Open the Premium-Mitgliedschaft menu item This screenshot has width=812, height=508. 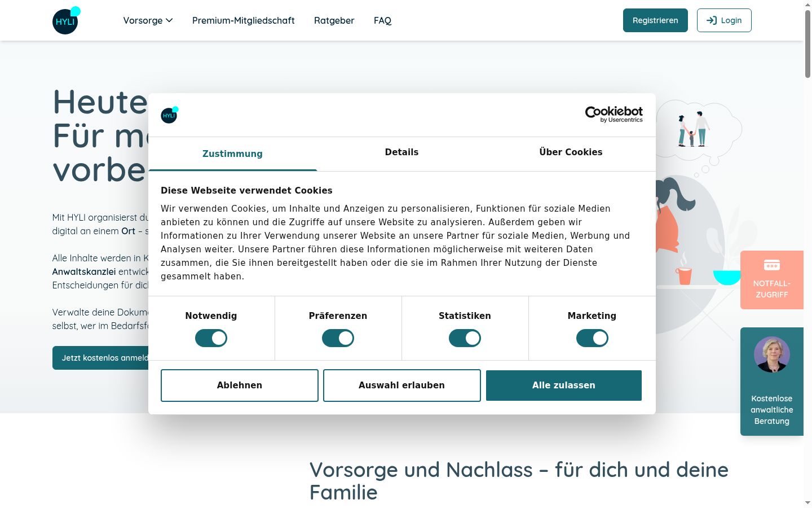click(244, 20)
